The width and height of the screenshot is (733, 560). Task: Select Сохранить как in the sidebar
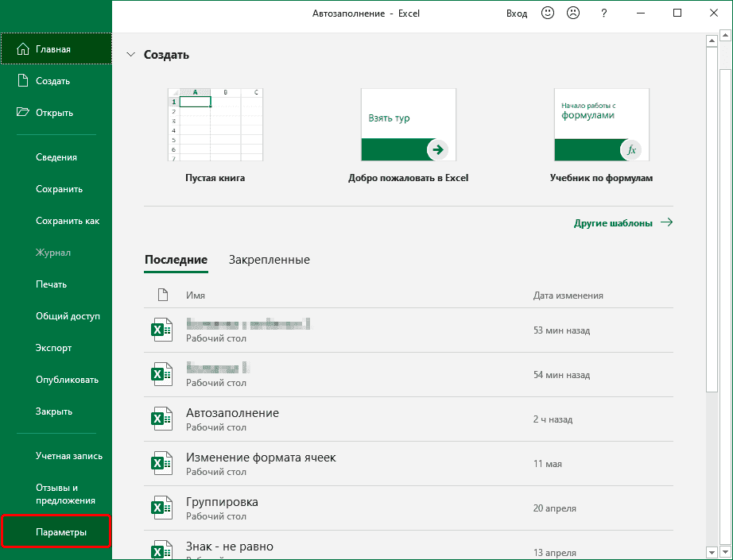(x=56, y=220)
